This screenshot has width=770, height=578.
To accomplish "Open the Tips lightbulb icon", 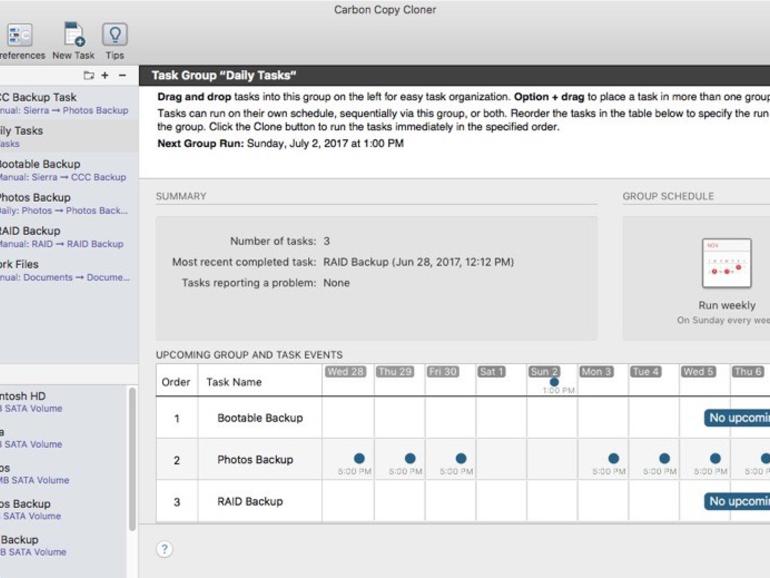I will [115, 34].
